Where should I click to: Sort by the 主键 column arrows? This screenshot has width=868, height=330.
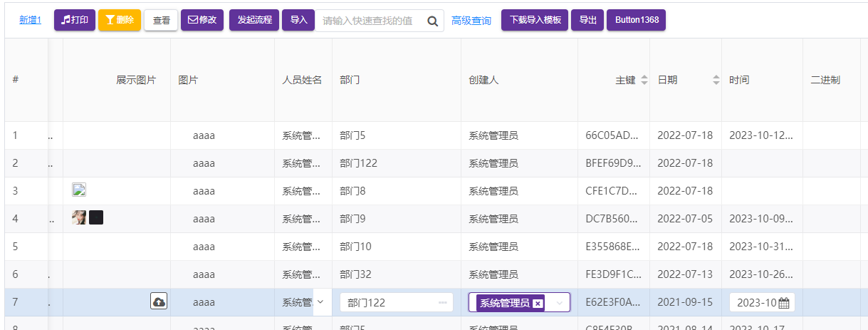(644, 81)
